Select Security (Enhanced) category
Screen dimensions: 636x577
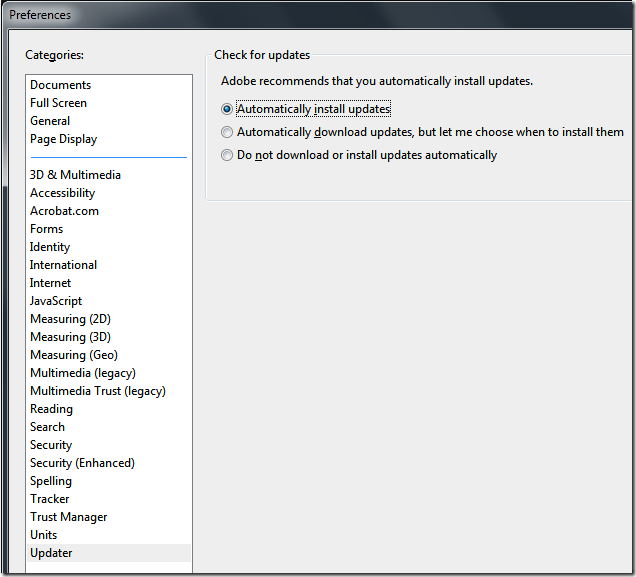tap(82, 463)
